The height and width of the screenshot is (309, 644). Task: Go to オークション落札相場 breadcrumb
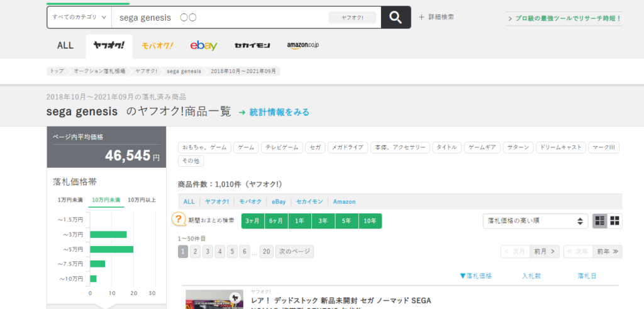[x=99, y=71]
